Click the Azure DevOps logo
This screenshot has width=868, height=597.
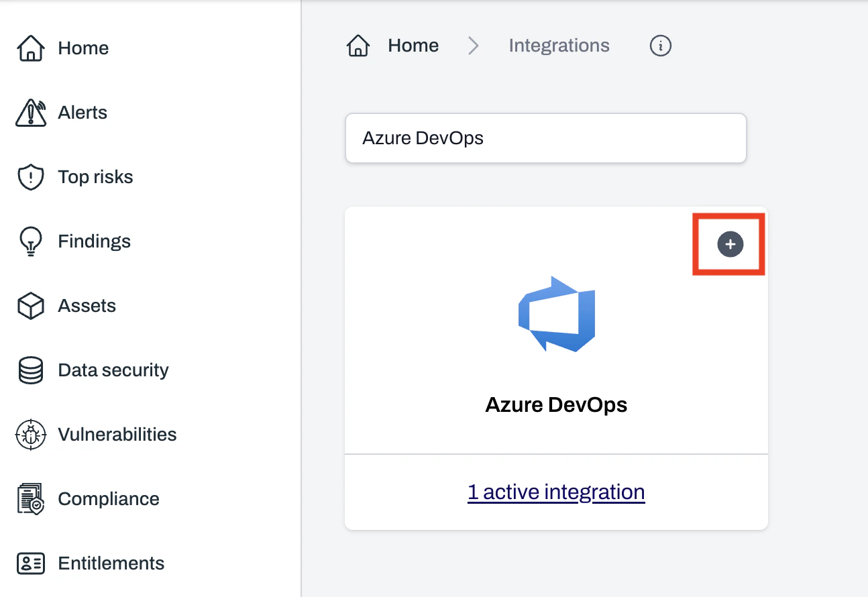[556, 314]
